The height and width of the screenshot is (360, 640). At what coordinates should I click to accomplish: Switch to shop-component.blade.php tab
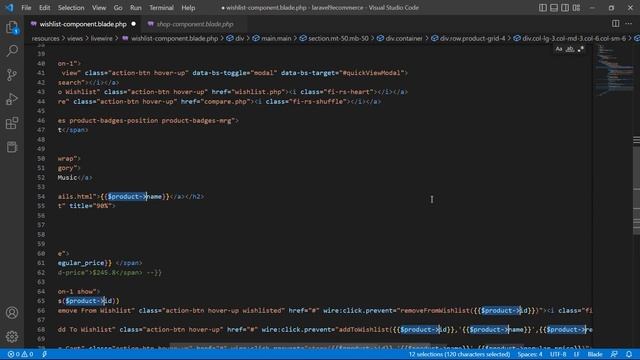[195, 24]
